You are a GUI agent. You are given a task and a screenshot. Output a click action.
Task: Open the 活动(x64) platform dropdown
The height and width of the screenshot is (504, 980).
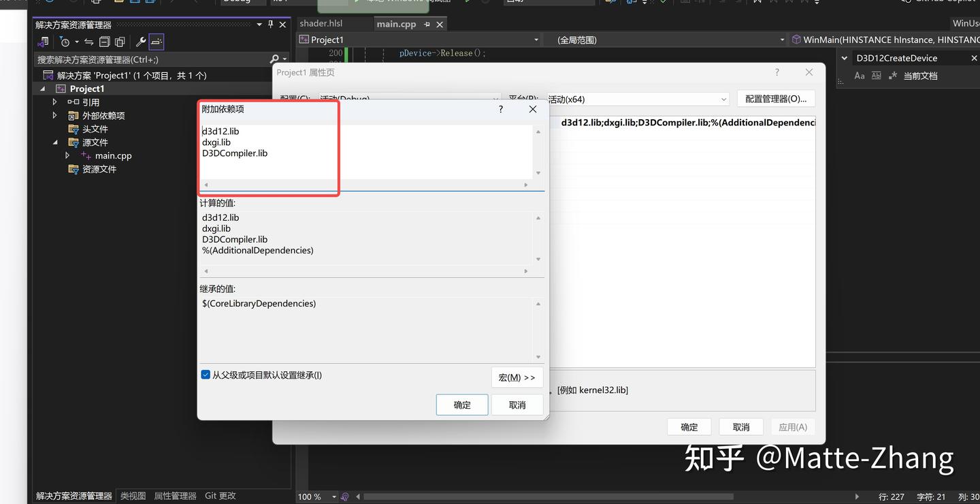(723, 99)
